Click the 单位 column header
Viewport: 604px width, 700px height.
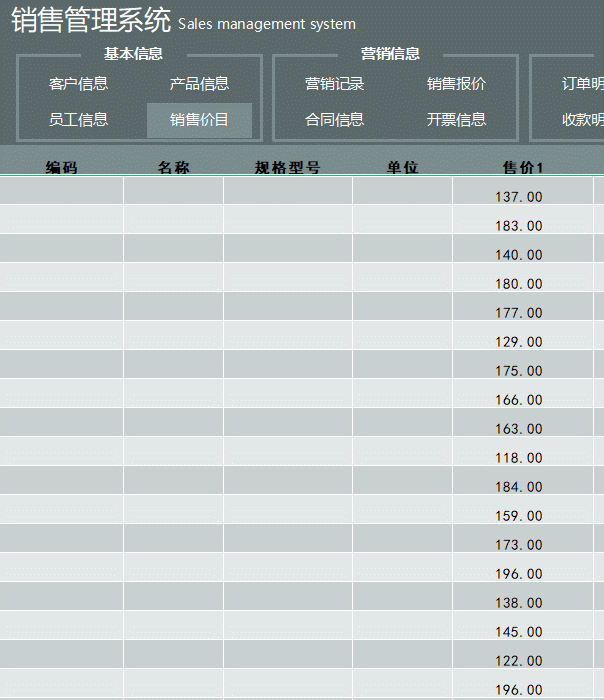click(402, 167)
